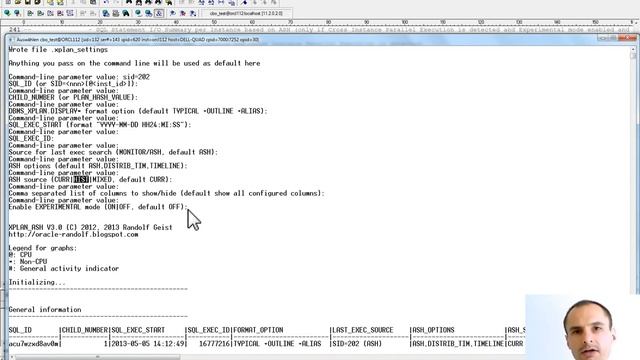
Task: Click the "TYPICAL +OUTLINE +ALIAS" table value
Action: coord(278,344)
